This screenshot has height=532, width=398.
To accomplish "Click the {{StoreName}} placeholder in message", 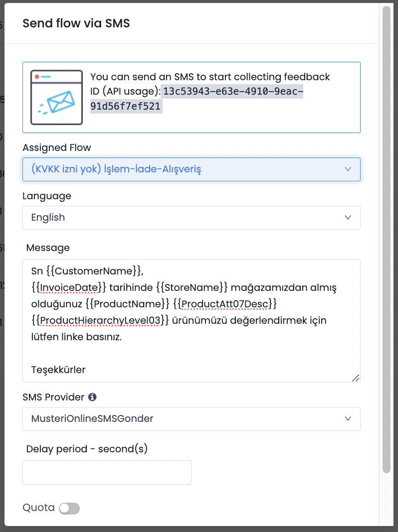I will point(192,288).
